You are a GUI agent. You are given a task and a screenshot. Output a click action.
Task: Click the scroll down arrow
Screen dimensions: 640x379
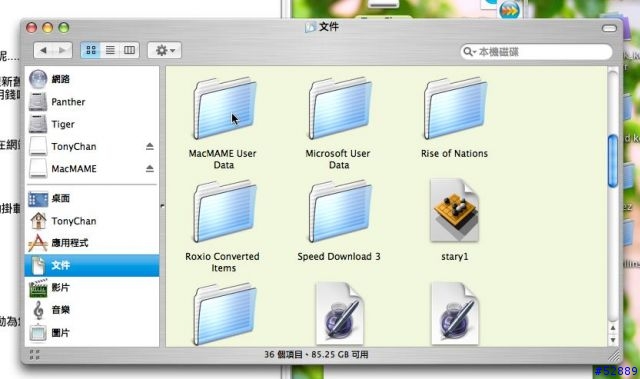(613, 339)
